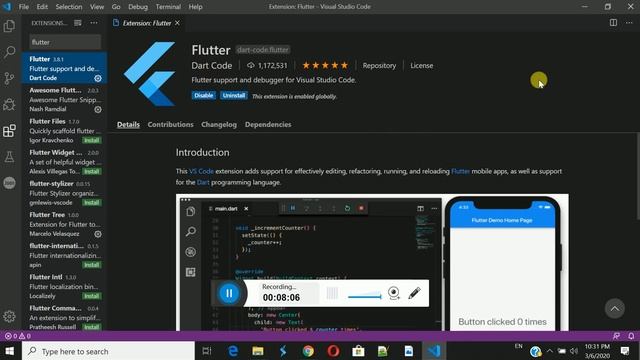Adjust the recording bar volume slider

(x=364, y=296)
